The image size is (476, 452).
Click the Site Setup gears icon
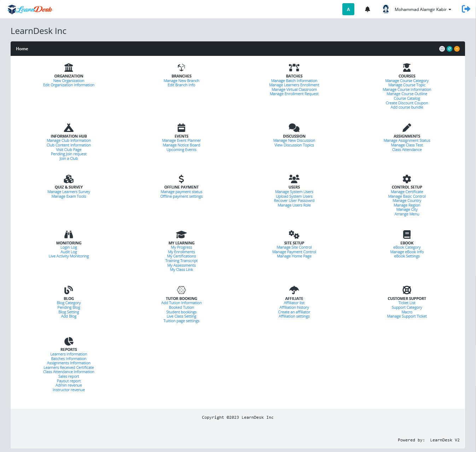point(294,234)
